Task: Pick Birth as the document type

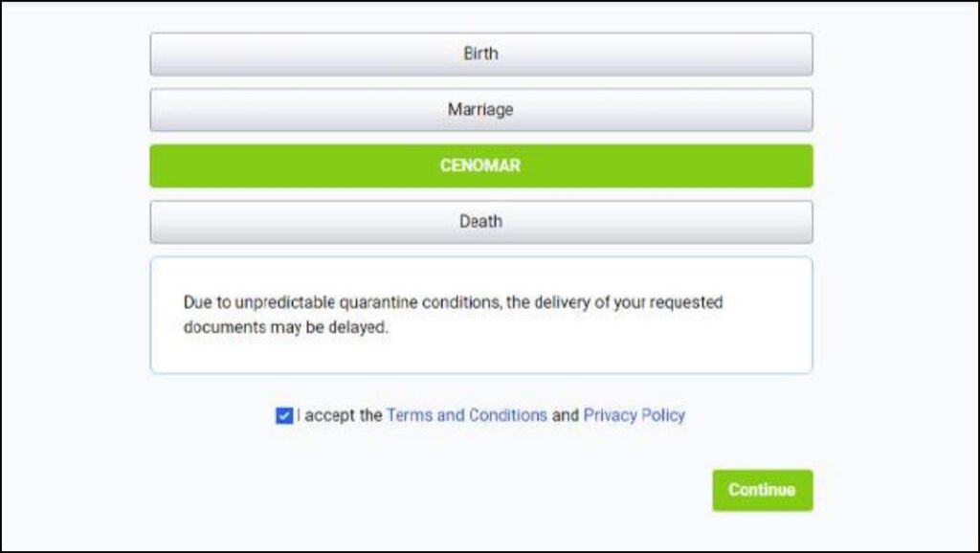Action: (x=481, y=55)
